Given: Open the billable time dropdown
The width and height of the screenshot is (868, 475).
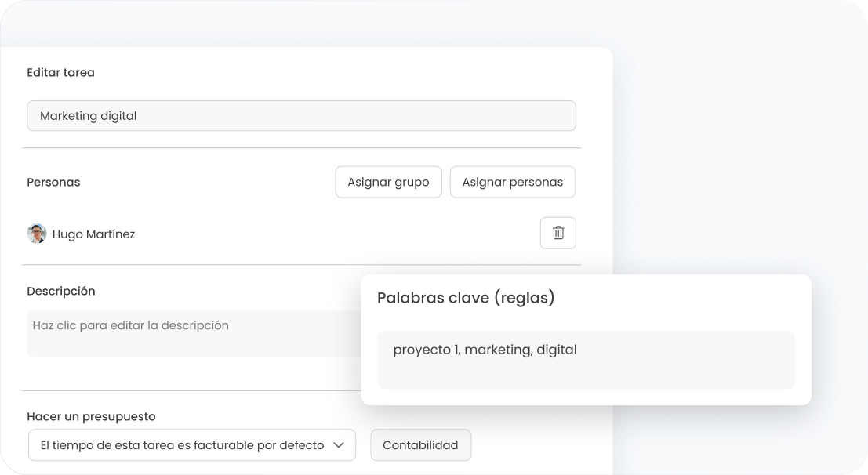Looking at the screenshot, I should (x=192, y=445).
